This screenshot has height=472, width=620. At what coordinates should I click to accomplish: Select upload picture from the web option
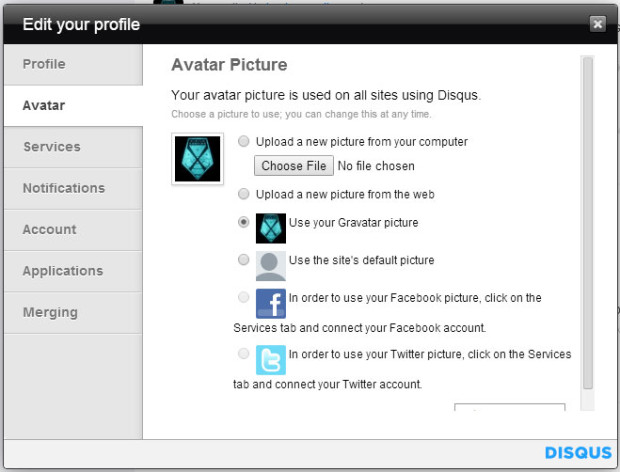coord(244,194)
